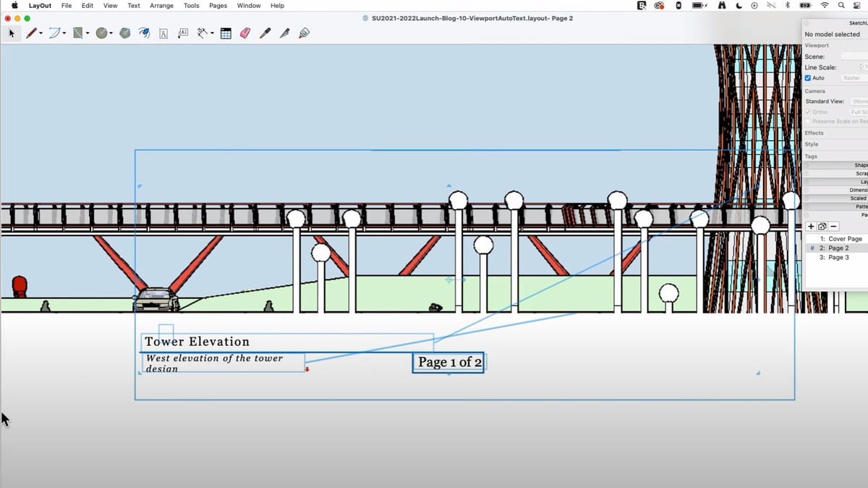Toggle Do Not Disturb moon icon
The width and height of the screenshot is (868, 488).
pyautogui.click(x=739, y=5)
